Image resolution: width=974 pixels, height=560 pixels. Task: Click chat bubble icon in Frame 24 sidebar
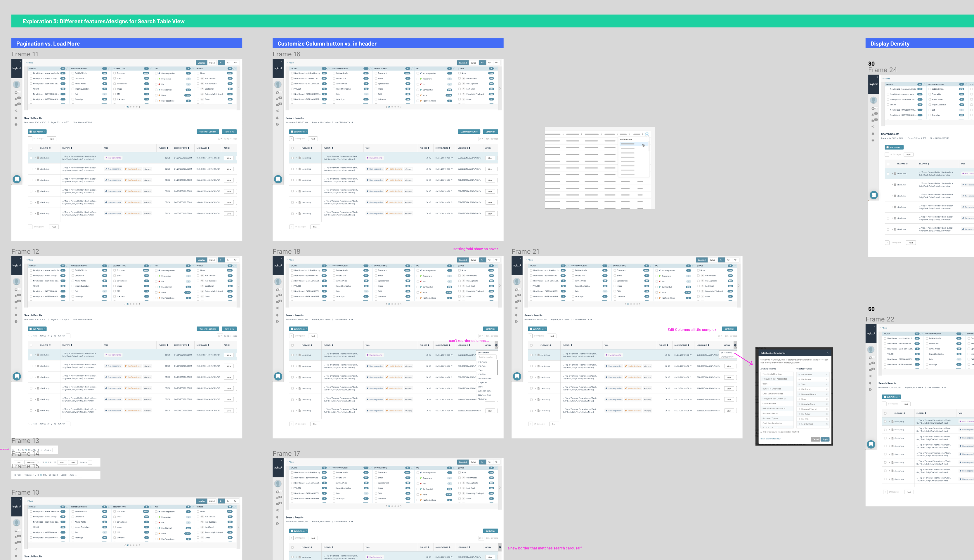[874, 195]
